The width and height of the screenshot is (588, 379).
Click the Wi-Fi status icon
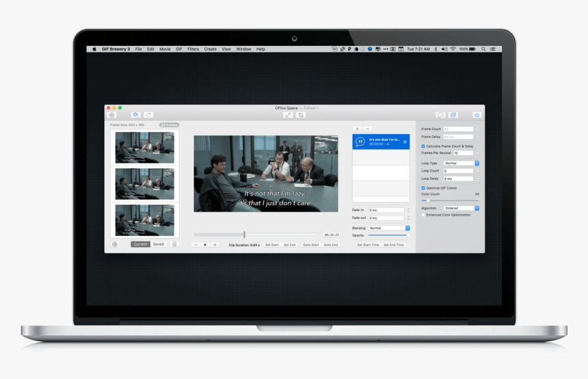tap(453, 49)
